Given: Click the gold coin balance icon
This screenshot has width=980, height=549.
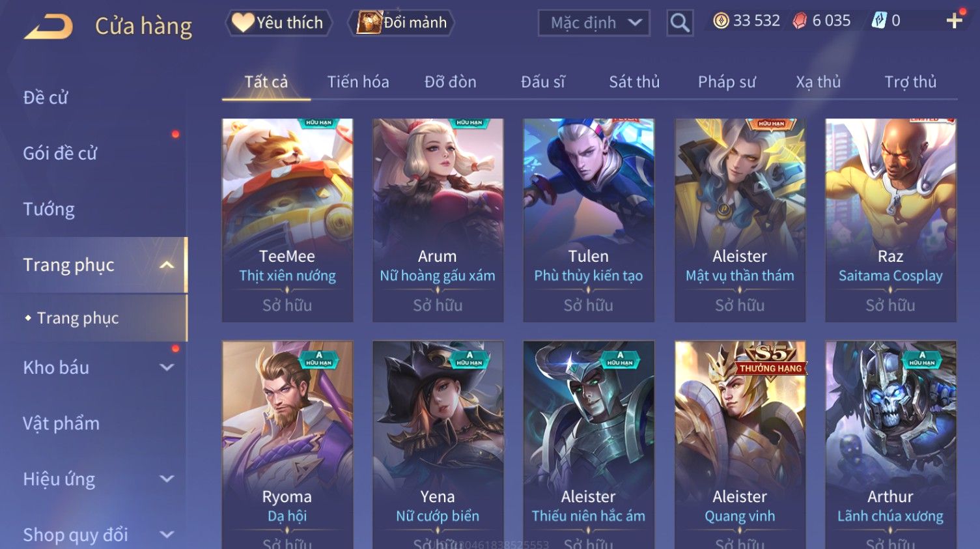Looking at the screenshot, I should pos(721,21).
